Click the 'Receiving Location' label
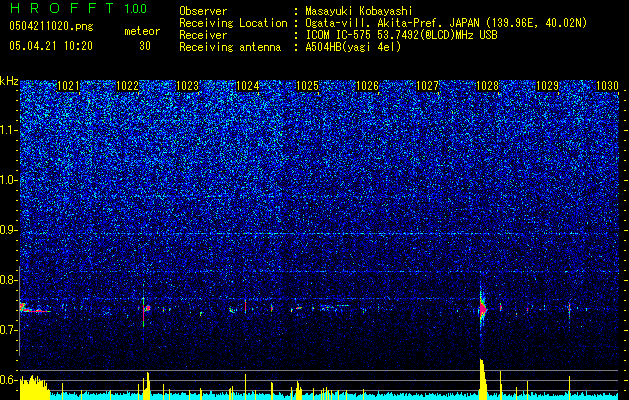The width and height of the screenshot is (629, 400). 233,23
